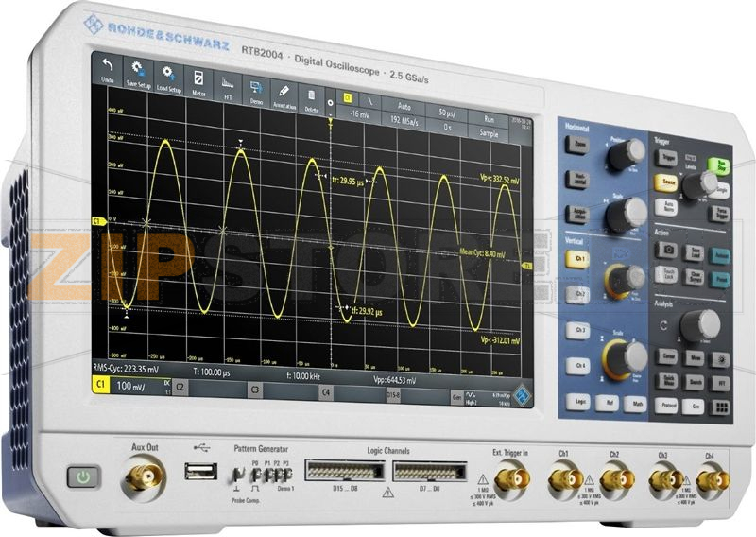The image size is (756, 537).
Task: Open the Run status field
Action: (489, 118)
